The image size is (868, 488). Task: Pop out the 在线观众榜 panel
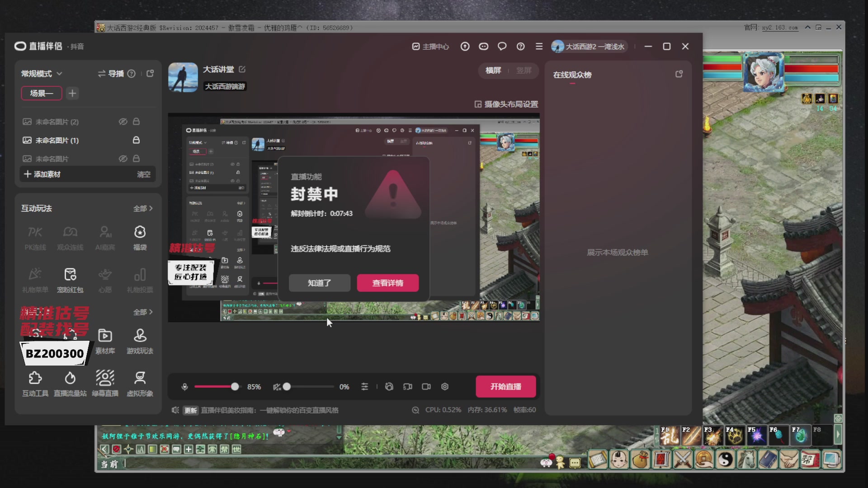pyautogui.click(x=679, y=74)
